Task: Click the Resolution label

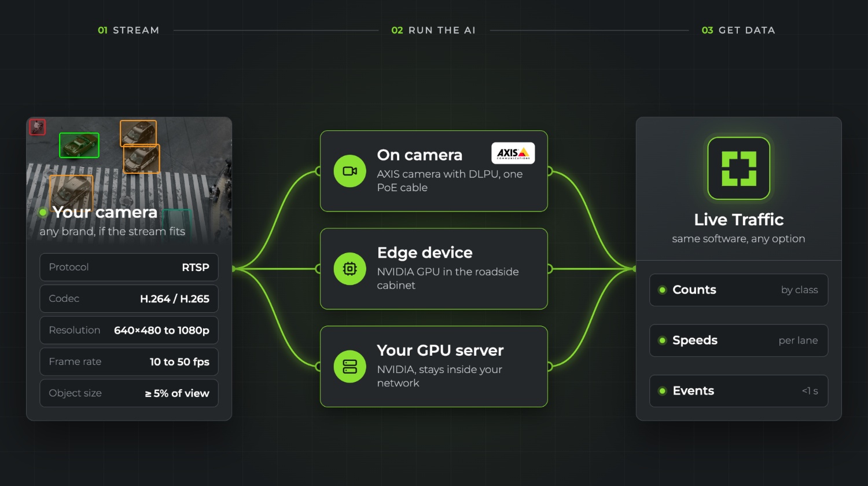Action: pos(75,330)
